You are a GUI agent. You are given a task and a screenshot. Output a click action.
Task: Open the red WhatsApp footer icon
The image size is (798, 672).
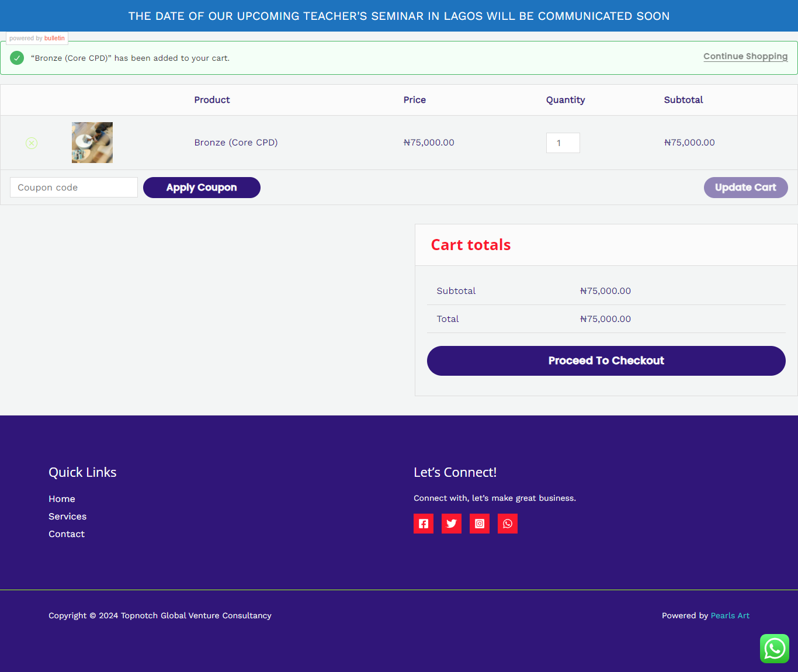[508, 524]
